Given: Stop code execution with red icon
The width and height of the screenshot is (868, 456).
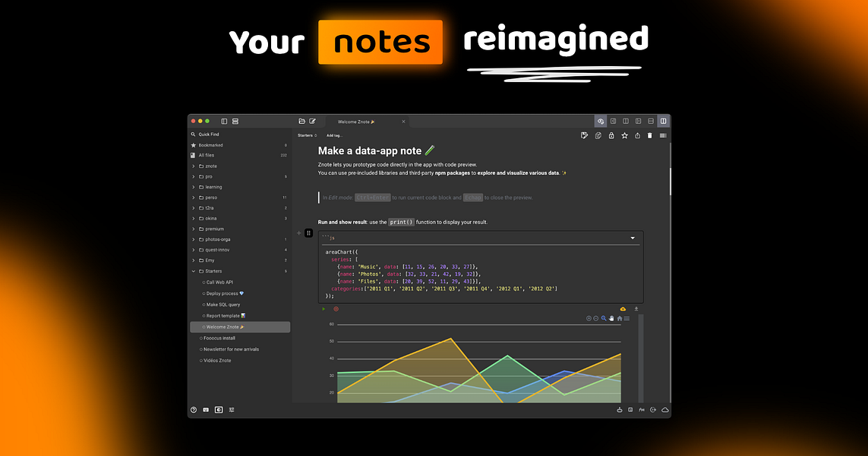Looking at the screenshot, I should point(336,309).
